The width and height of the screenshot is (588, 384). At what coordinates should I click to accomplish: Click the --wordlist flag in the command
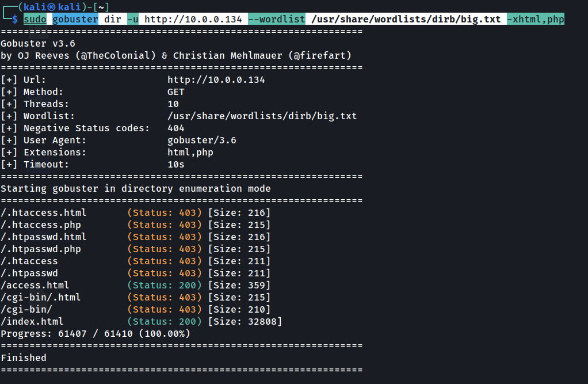tap(277, 20)
